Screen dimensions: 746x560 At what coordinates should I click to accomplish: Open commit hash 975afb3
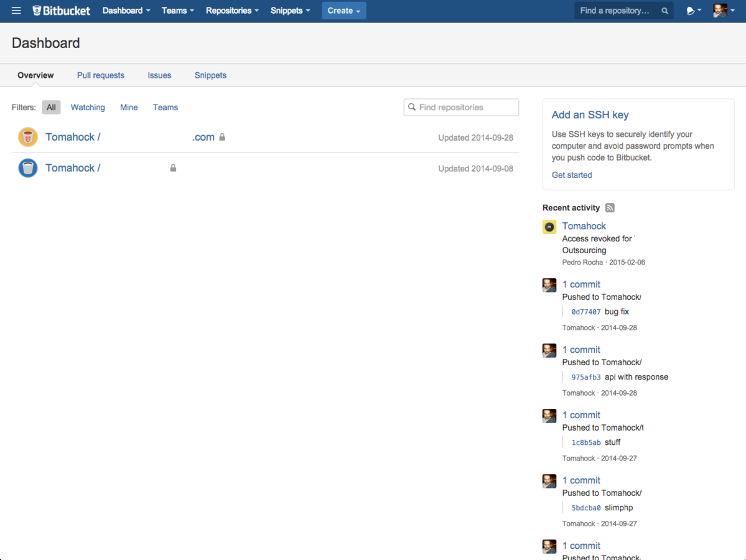pos(585,377)
